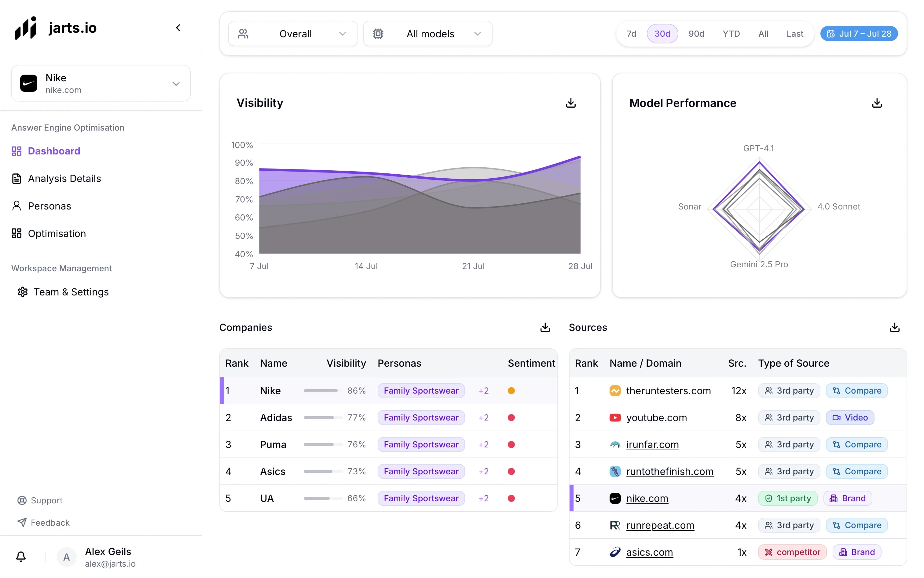Click the Family Sportswear tag in Nike row
This screenshot has width=924, height=578.
[x=421, y=391]
